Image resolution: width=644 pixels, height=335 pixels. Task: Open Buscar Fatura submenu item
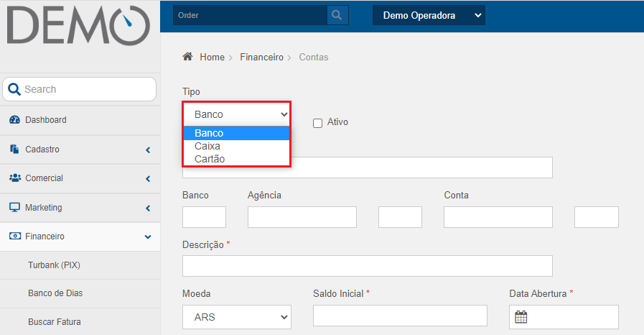click(80, 322)
